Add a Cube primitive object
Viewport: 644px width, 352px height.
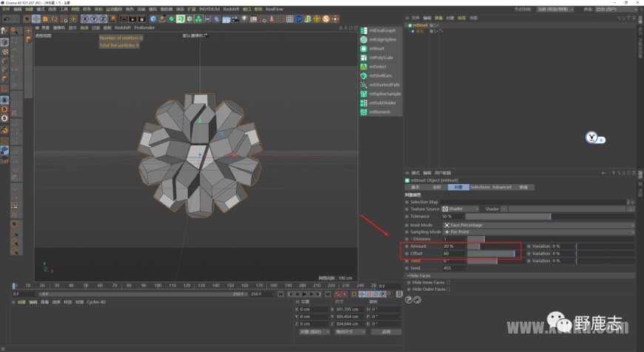coord(153,19)
